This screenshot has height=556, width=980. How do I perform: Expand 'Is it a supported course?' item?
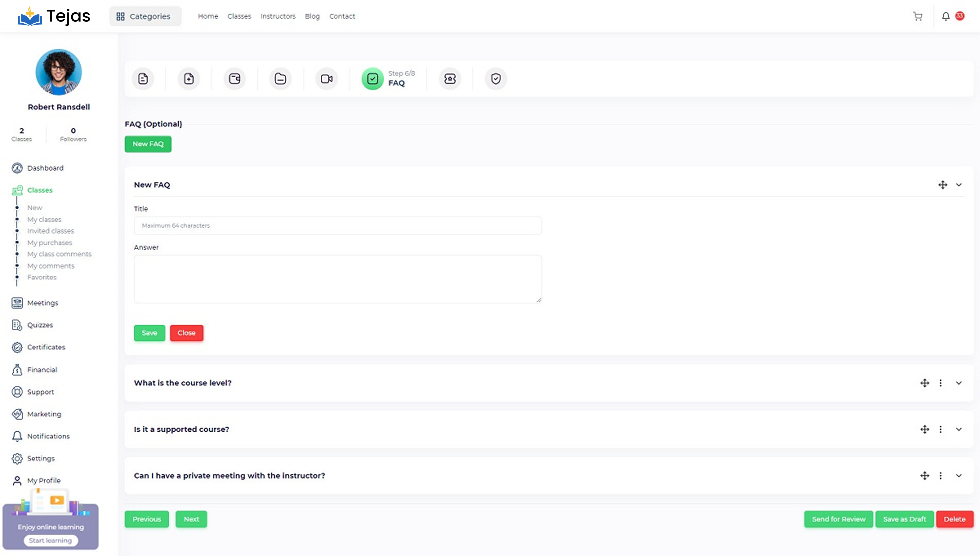click(958, 429)
